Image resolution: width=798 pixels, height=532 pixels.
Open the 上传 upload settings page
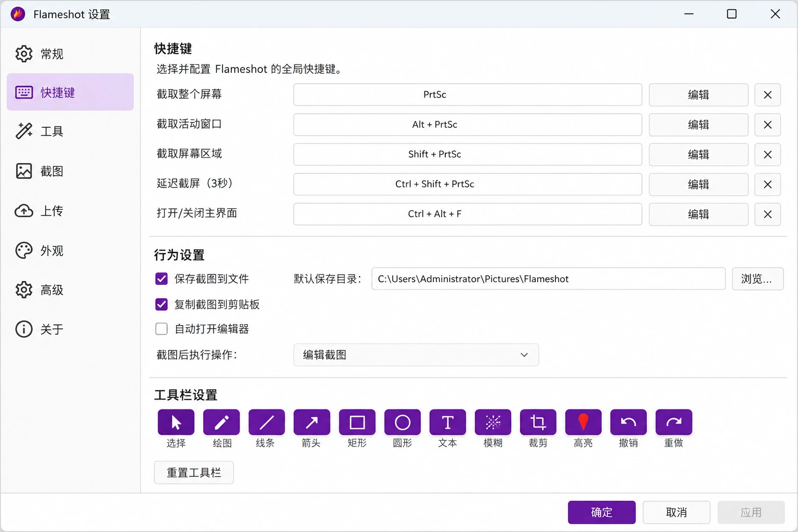pos(70,210)
